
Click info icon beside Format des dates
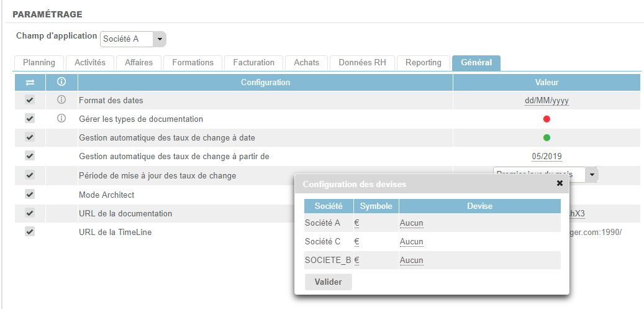click(x=61, y=100)
